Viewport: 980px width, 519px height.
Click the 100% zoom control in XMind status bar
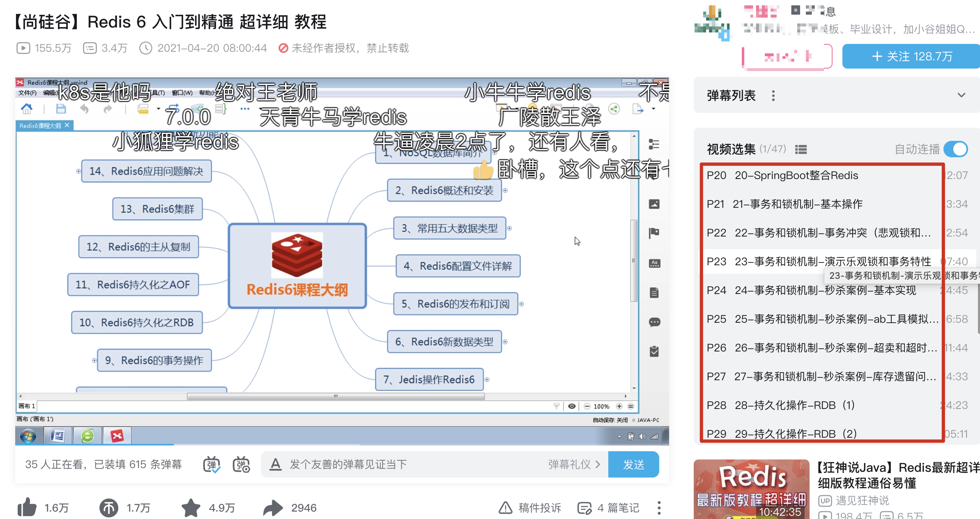[x=601, y=406]
